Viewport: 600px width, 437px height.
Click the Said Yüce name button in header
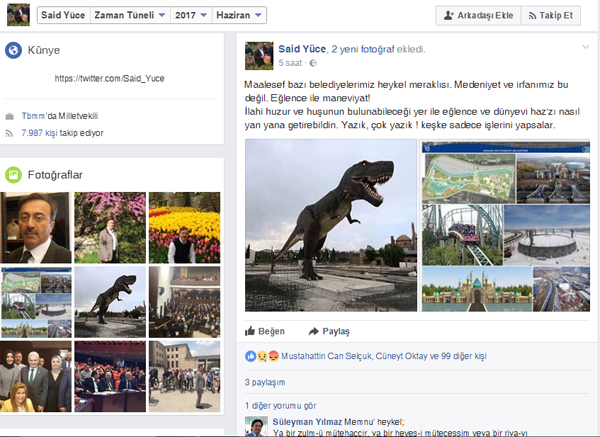point(64,15)
